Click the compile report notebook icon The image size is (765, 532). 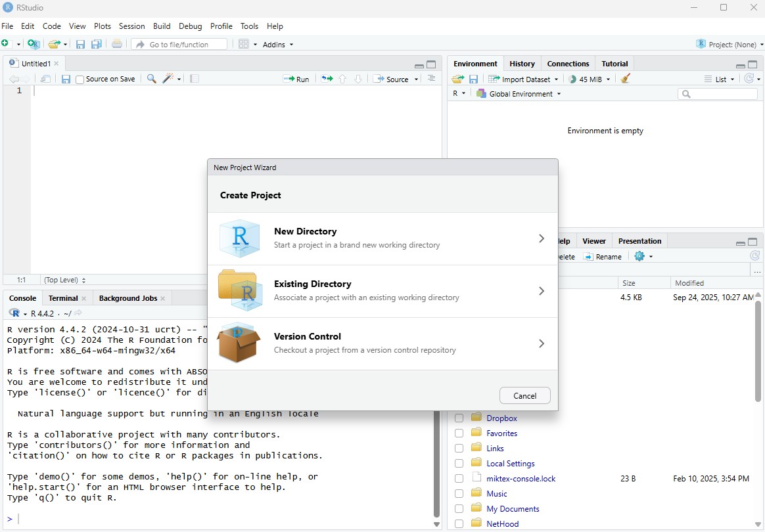click(x=195, y=79)
